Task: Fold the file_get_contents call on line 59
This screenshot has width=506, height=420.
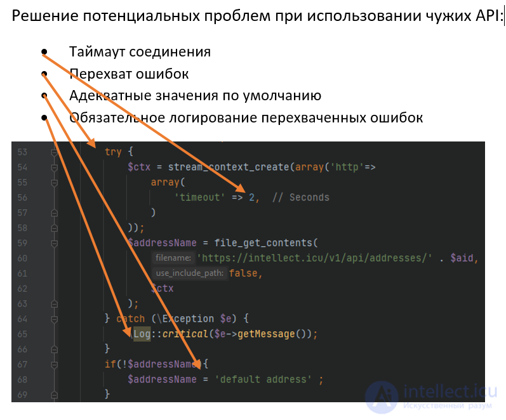Action: coord(54,243)
